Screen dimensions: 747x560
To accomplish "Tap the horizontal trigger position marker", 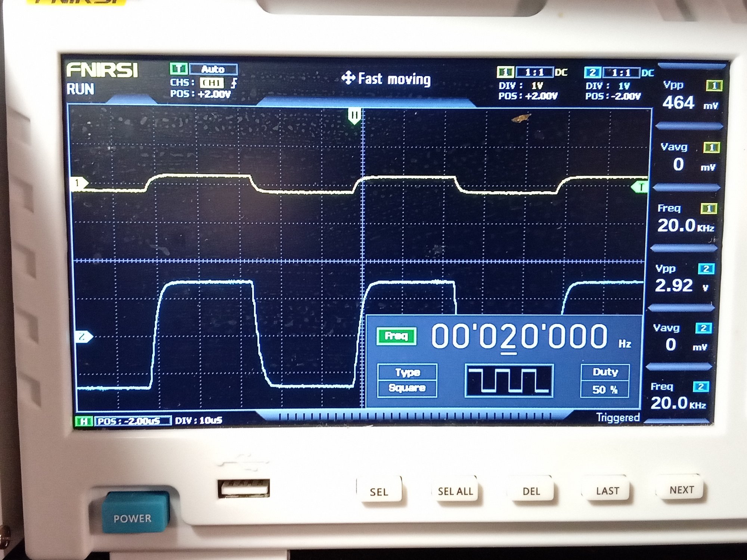I will pyautogui.click(x=354, y=115).
